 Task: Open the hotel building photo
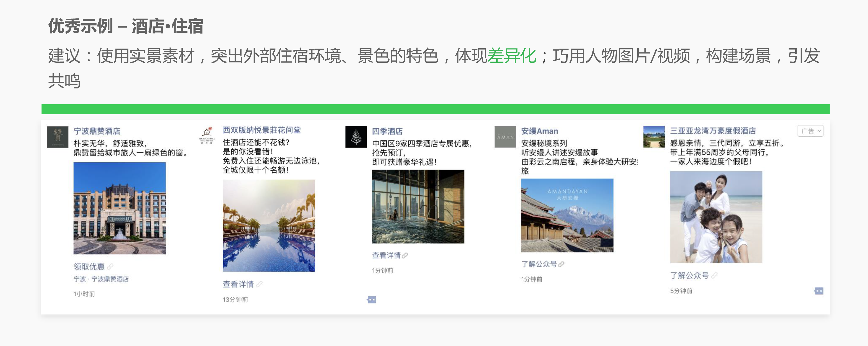(x=120, y=208)
